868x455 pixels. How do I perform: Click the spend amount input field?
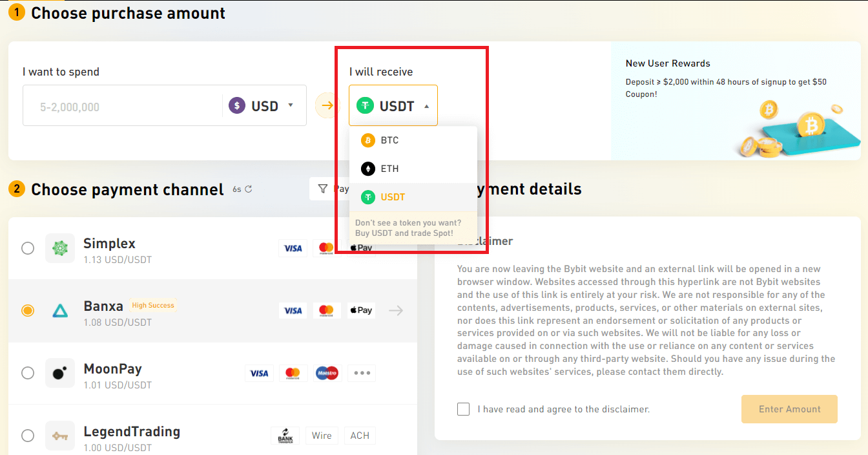point(123,107)
